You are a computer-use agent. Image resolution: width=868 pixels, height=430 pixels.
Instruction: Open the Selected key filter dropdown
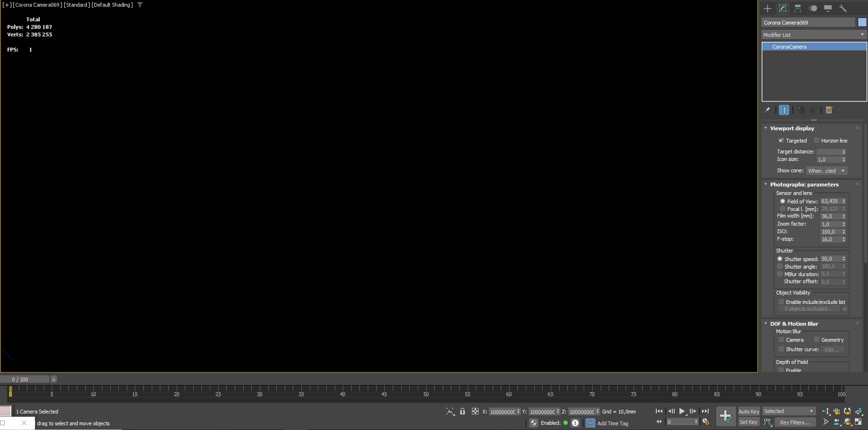coord(789,411)
